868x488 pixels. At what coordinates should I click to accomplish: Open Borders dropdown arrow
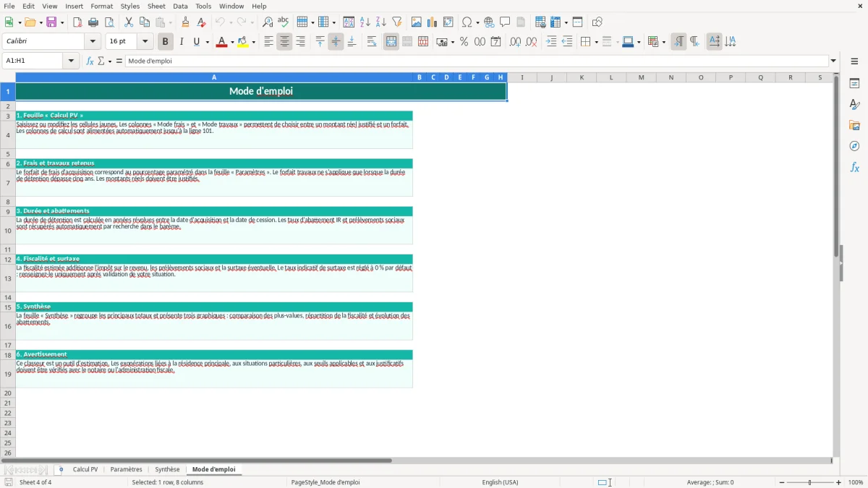coord(595,42)
